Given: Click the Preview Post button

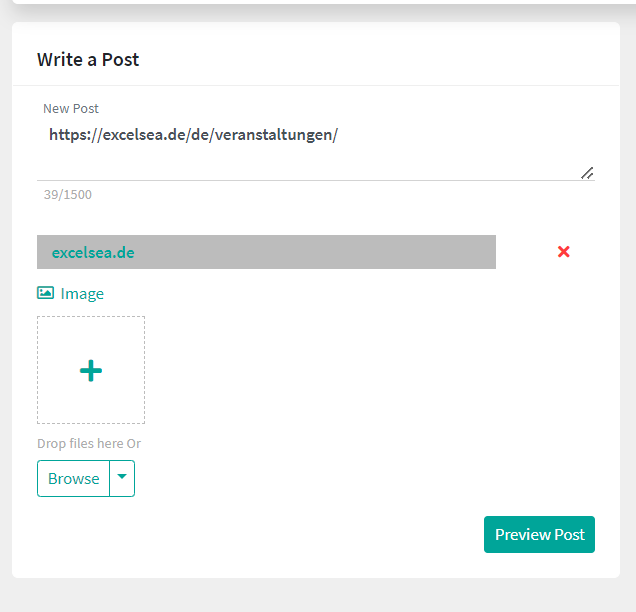Looking at the screenshot, I should (539, 534).
